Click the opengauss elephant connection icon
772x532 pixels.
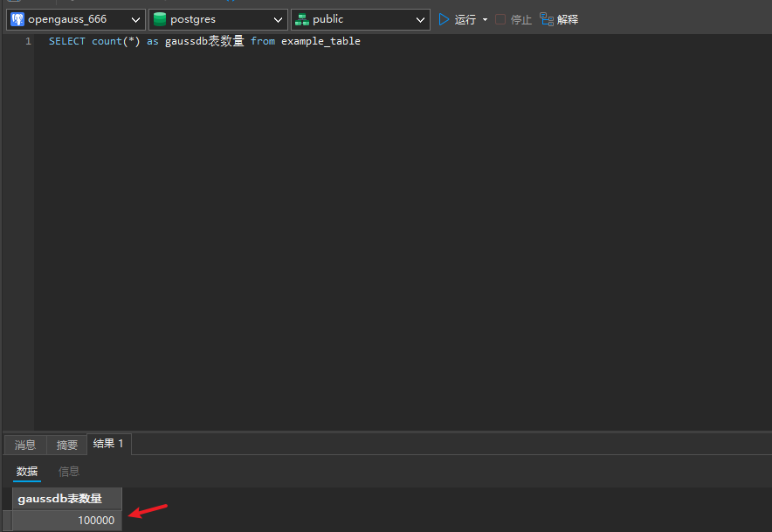pyautogui.click(x=17, y=20)
